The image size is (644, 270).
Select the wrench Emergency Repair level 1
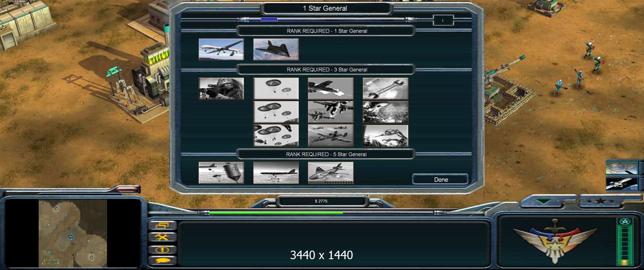pos(386,89)
